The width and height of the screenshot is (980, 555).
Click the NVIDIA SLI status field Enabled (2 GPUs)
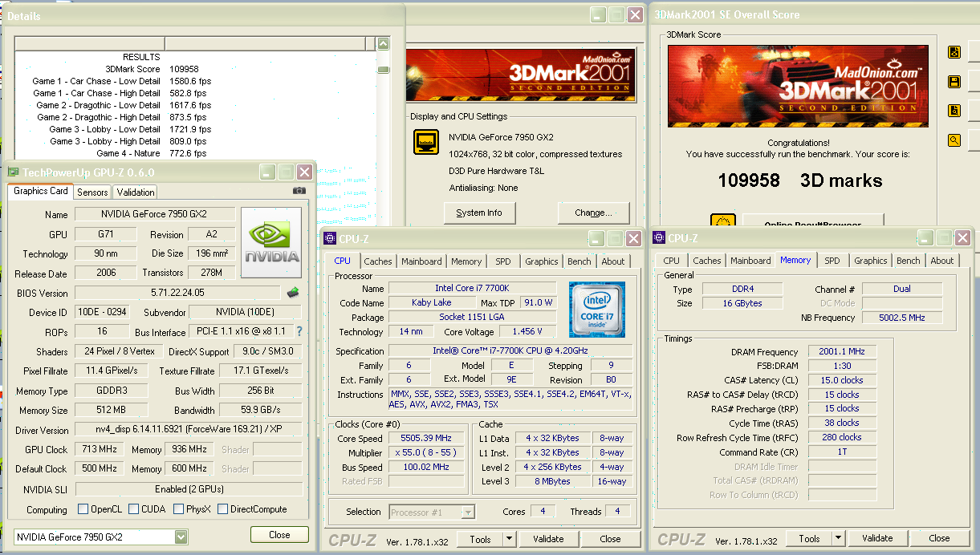(189, 489)
